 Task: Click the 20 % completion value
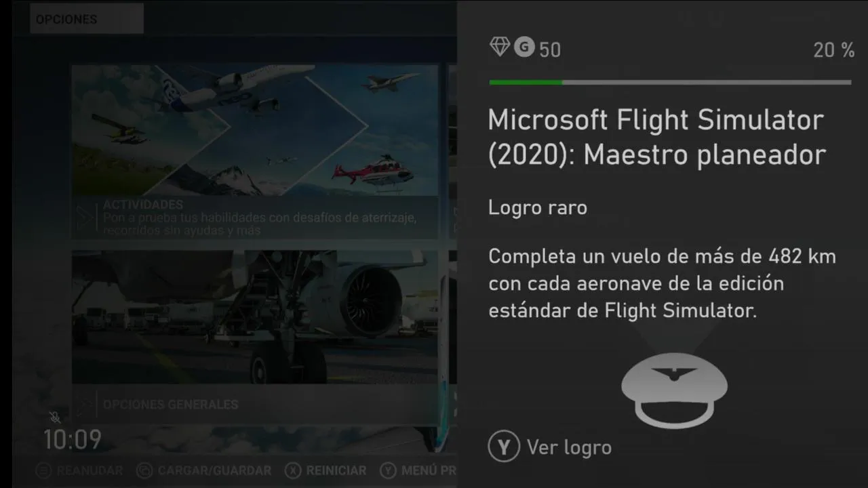[x=834, y=49]
